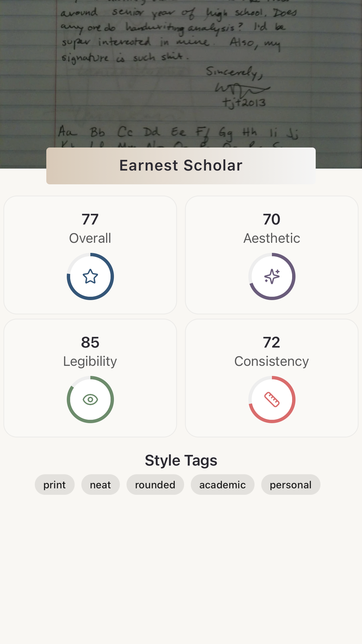Tap the "rounded" style tag

pyautogui.click(x=155, y=485)
